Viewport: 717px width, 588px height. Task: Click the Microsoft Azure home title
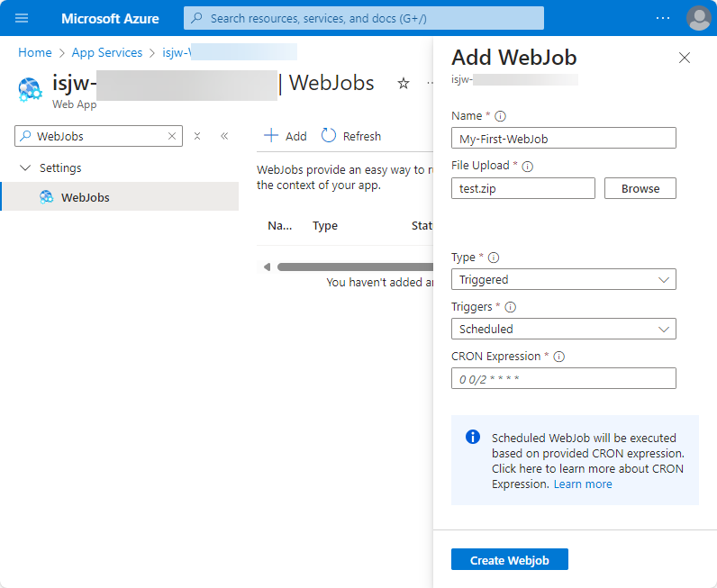click(110, 19)
